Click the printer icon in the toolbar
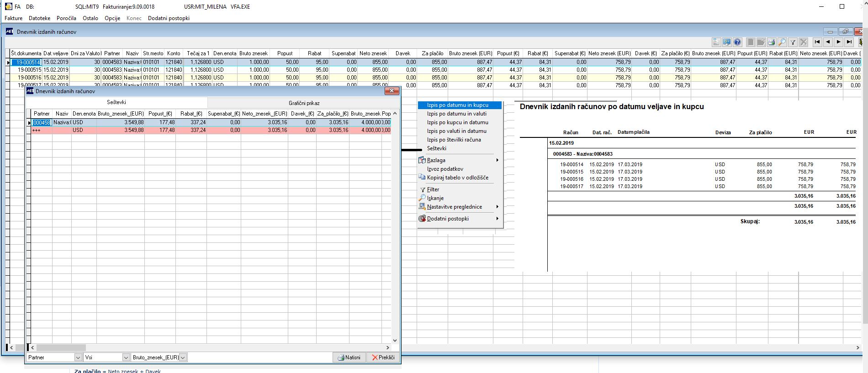 [x=771, y=42]
